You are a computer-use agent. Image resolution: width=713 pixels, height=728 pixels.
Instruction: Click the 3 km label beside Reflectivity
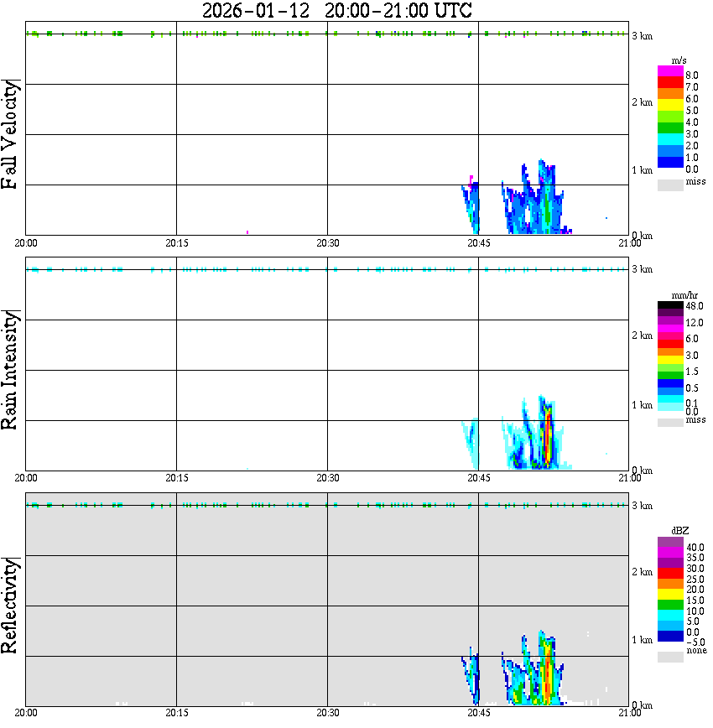642,506
